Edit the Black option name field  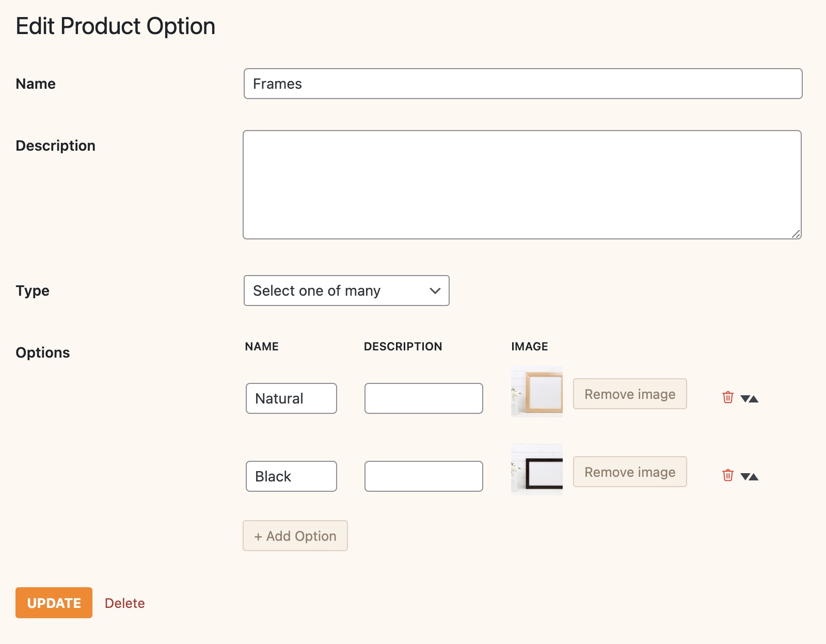click(x=291, y=476)
